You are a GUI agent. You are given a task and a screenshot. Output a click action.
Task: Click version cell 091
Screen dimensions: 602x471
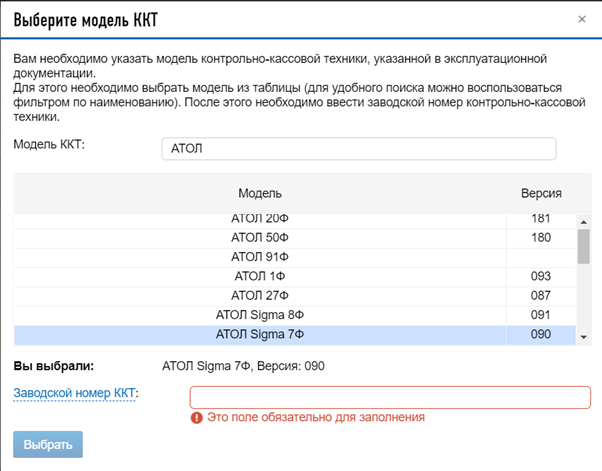pos(541,315)
